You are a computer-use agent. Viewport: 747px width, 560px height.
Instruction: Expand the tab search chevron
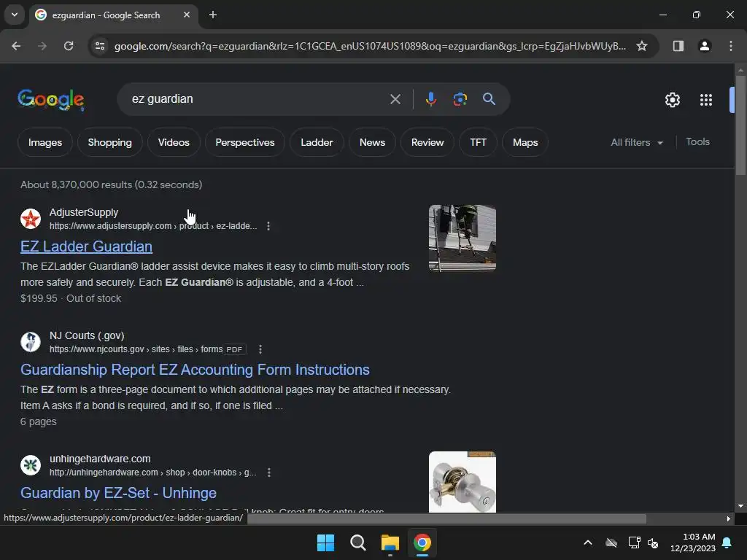tap(15, 15)
